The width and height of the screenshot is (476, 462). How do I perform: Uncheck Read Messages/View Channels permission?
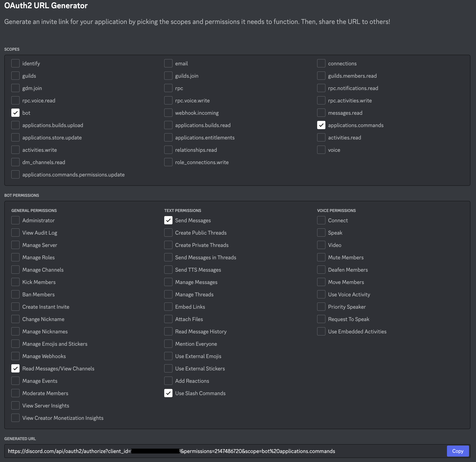[15, 369]
